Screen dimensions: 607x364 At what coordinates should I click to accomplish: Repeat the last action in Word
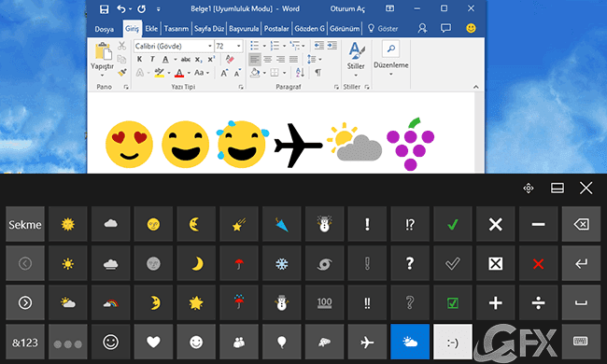[x=142, y=9]
